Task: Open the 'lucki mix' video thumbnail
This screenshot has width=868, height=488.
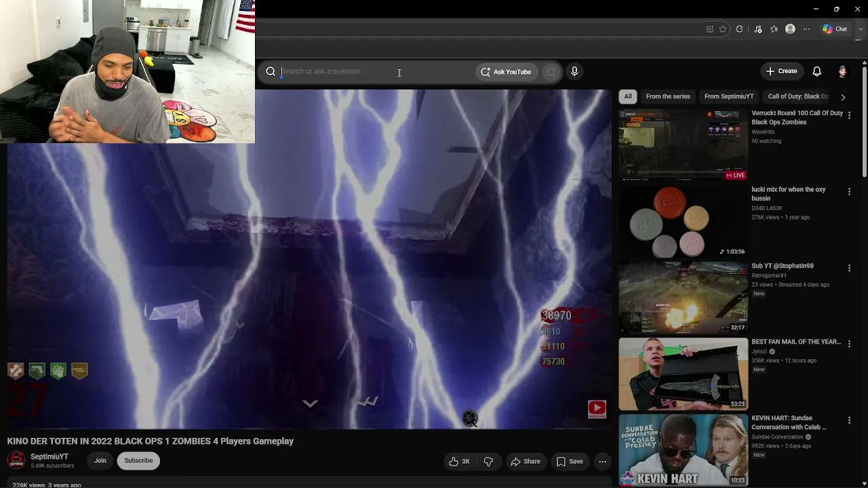Action: 683,222
